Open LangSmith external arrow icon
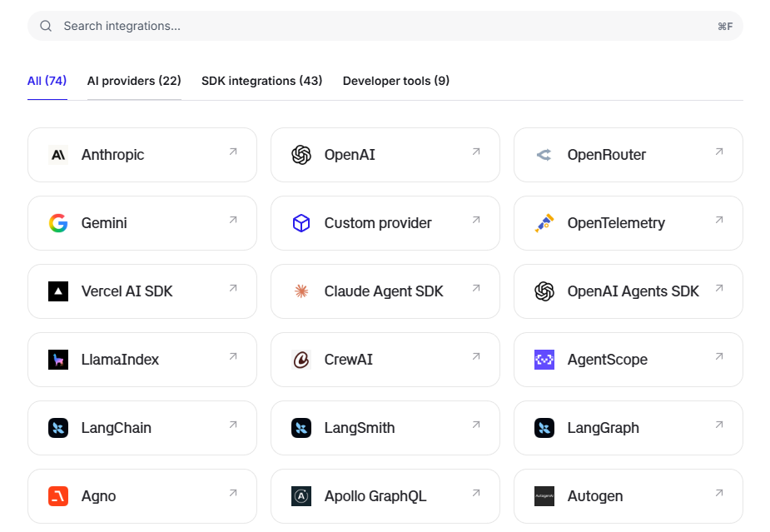770x532 pixels. tap(476, 425)
